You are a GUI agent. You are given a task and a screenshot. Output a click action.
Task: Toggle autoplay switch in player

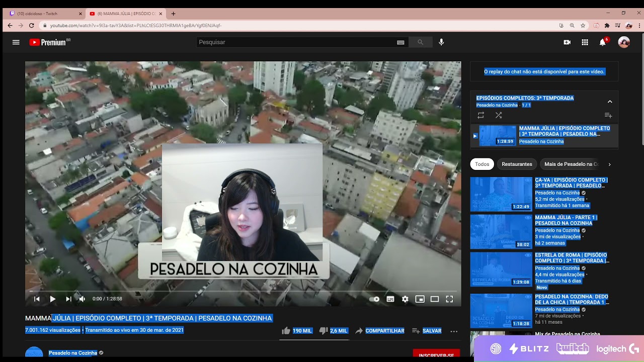click(374, 299)
